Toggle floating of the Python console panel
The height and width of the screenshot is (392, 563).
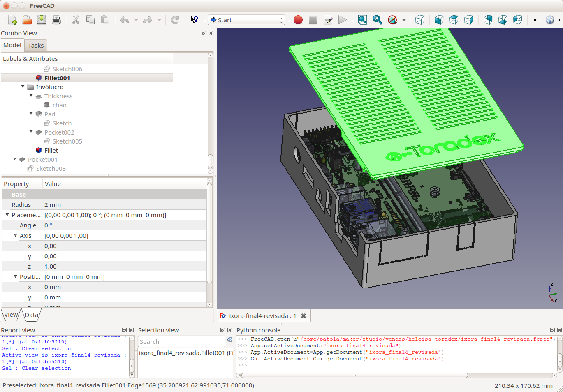[x=552, y=330]
